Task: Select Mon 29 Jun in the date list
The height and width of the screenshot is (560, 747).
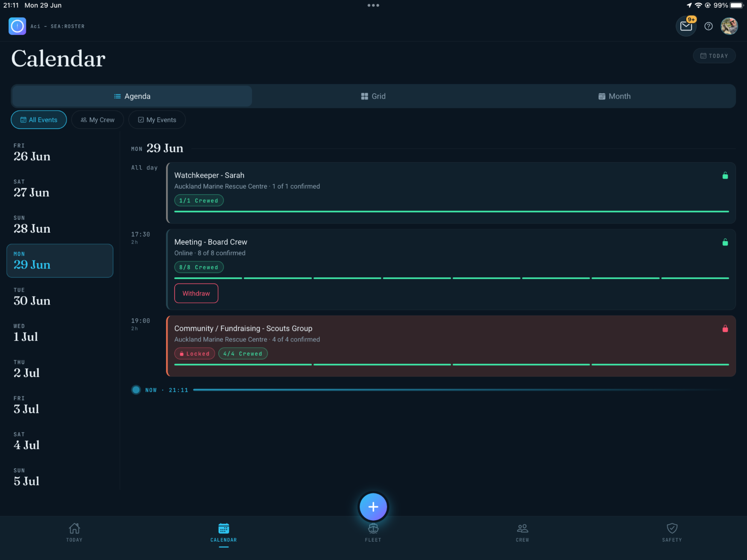Action: [60, 261]
